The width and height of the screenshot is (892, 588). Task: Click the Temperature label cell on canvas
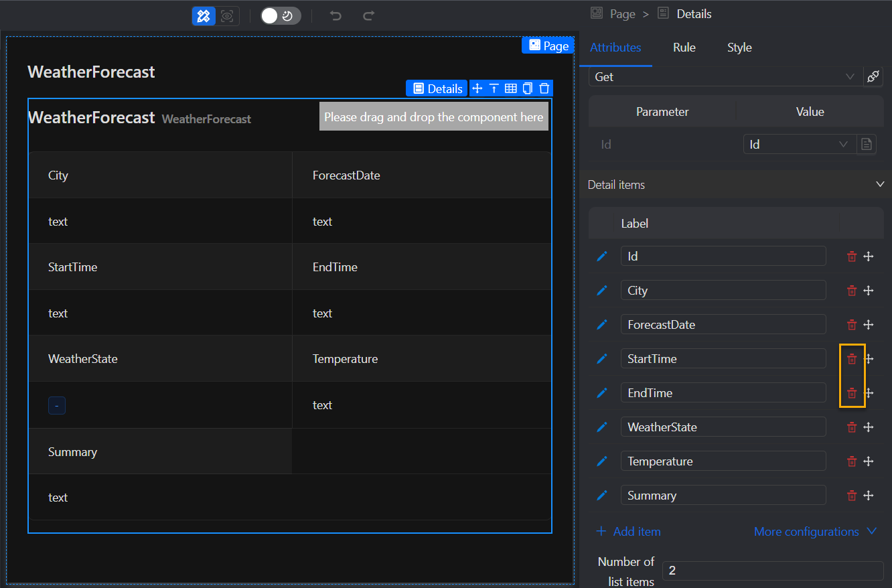point(422,359)
